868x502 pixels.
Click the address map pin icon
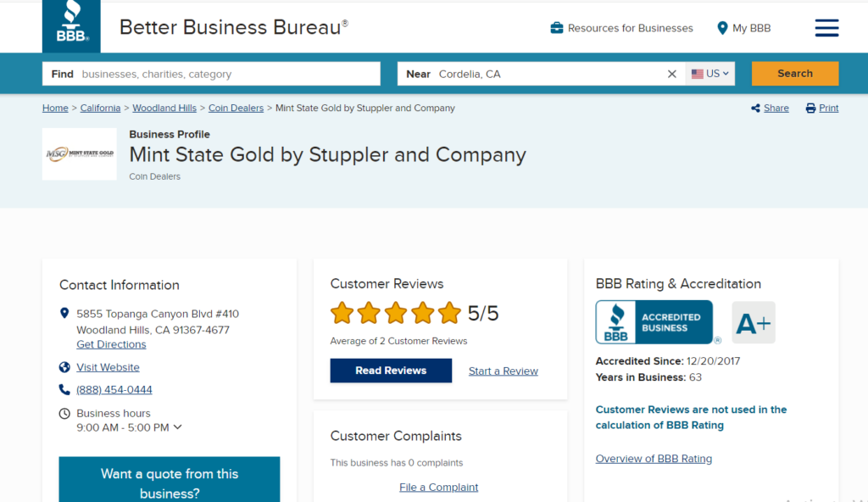64,314
